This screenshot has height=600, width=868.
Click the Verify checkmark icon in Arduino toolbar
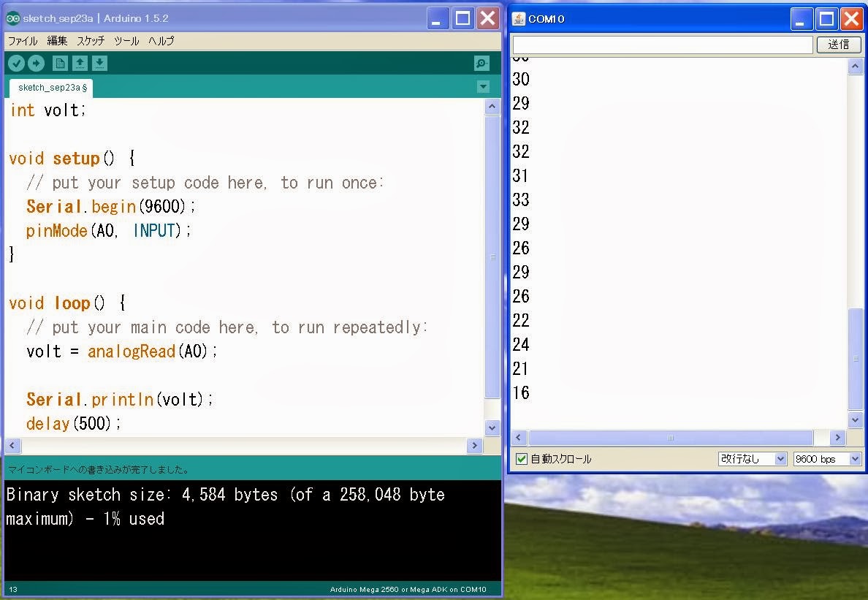click(x=17, y=64)
